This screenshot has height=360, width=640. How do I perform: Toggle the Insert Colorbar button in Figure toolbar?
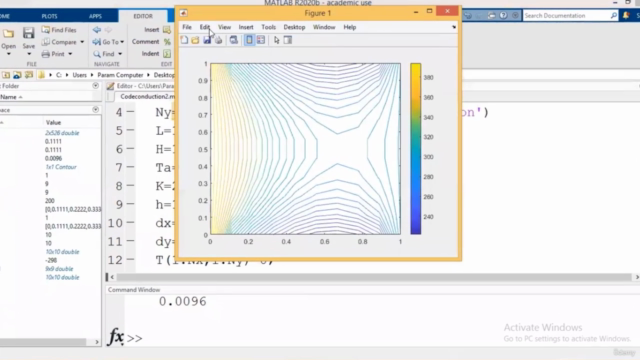249,40
